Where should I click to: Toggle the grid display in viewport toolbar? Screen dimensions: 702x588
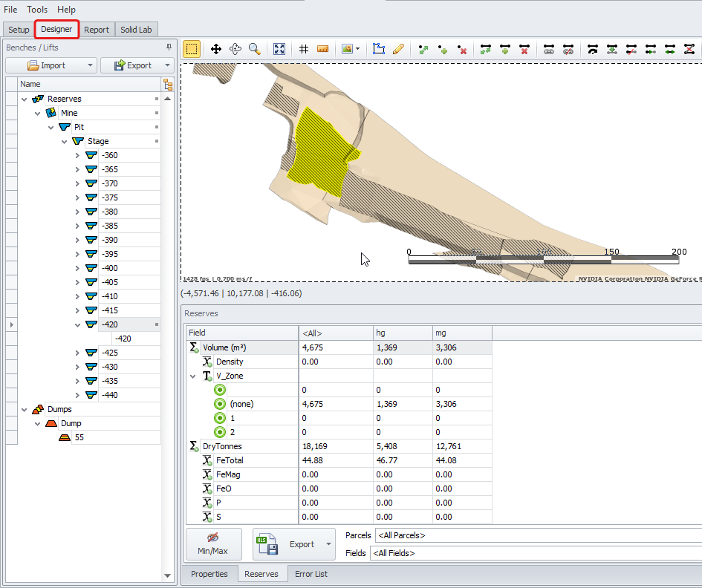coord(304,49)
